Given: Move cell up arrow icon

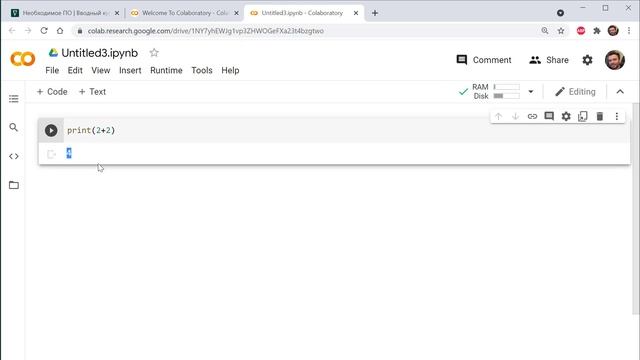Looking at the screenshot, I should (498, 116).
